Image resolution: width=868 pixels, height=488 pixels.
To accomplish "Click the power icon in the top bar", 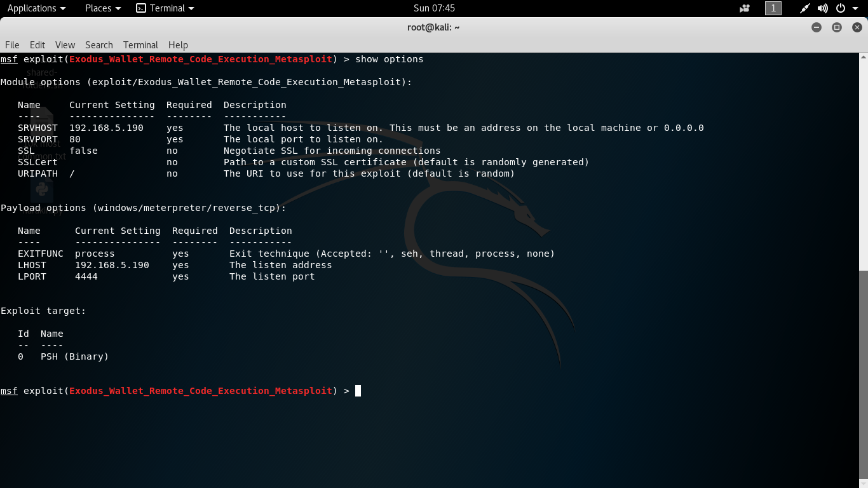I will click(841, 8).
